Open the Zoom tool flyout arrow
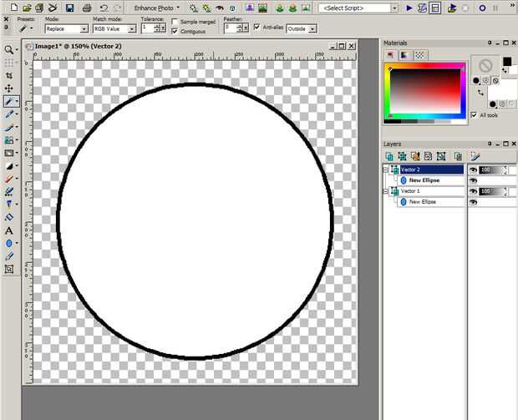The height and width of the screenshot is (420, 518). (17, 50)
